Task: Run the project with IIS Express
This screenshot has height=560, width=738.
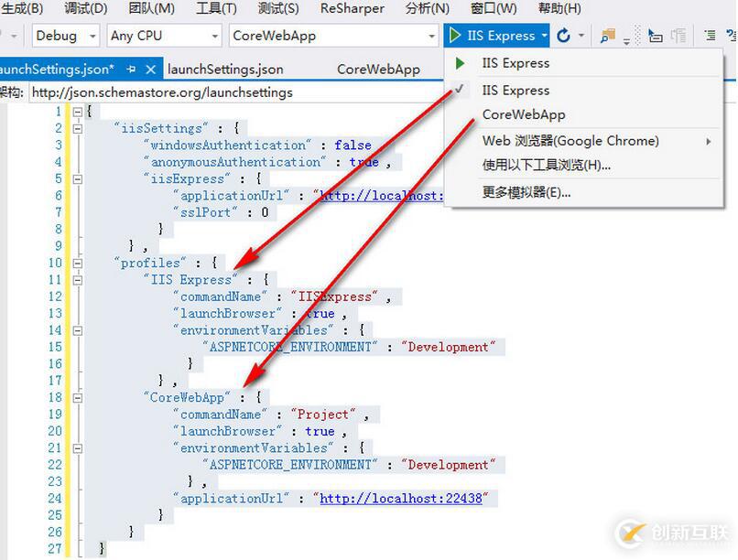Action: pyautogui.click(x=495, y=36)
